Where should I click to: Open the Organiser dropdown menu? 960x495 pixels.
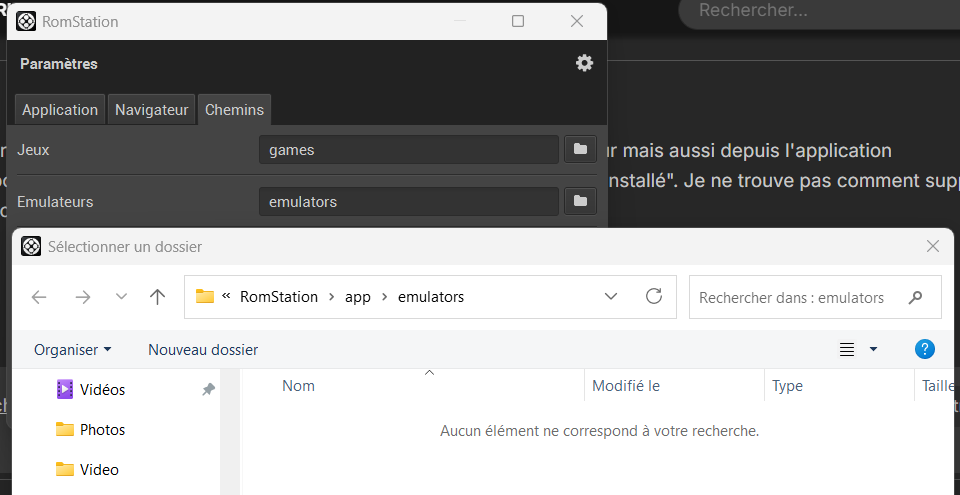pos(72,350)
